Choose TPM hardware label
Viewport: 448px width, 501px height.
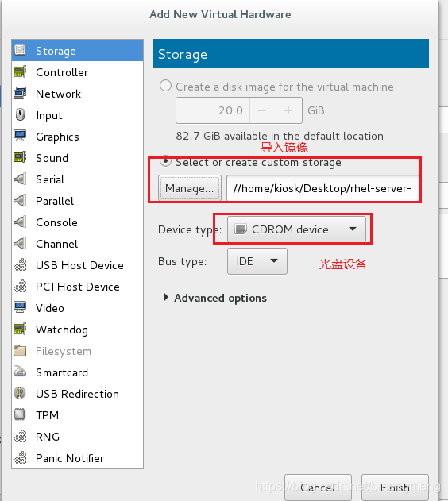pos(48,415)
